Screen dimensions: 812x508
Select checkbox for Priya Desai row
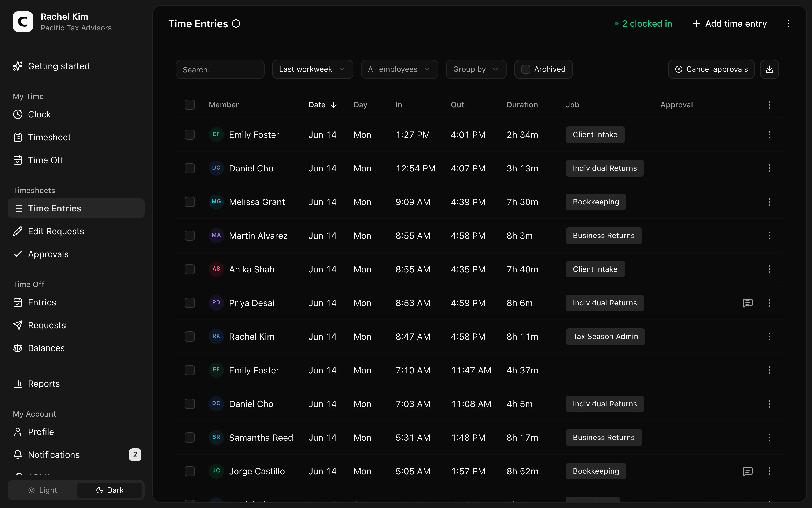pos(190,303)
